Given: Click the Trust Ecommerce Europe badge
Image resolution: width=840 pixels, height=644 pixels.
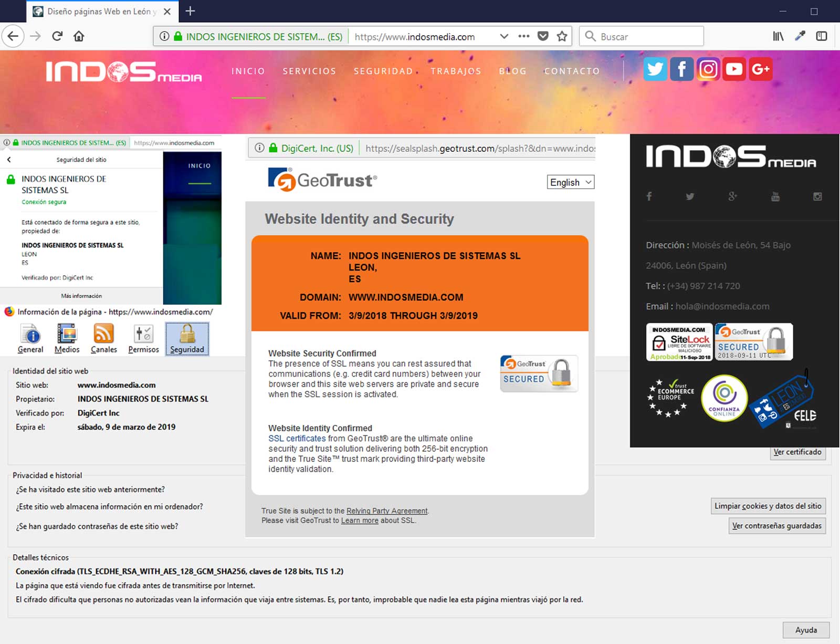Looking at the screenshot, I should click(x=670, y=398).
